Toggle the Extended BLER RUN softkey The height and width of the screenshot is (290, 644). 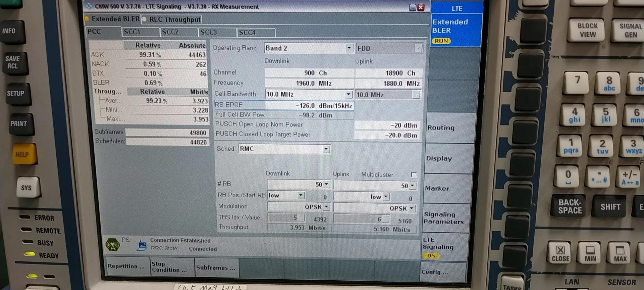[456, 31]
